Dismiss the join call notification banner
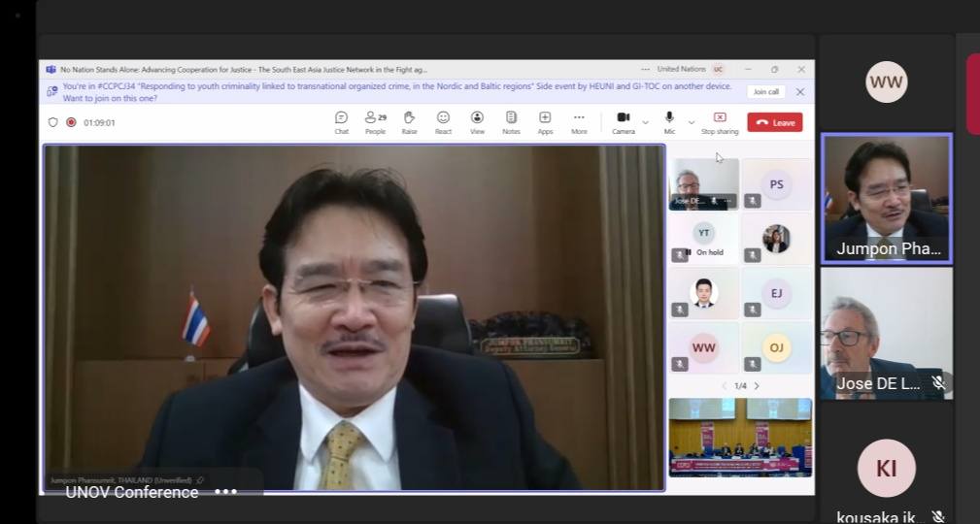This screenshot has height=524, width=980. (x=800, y=91)
